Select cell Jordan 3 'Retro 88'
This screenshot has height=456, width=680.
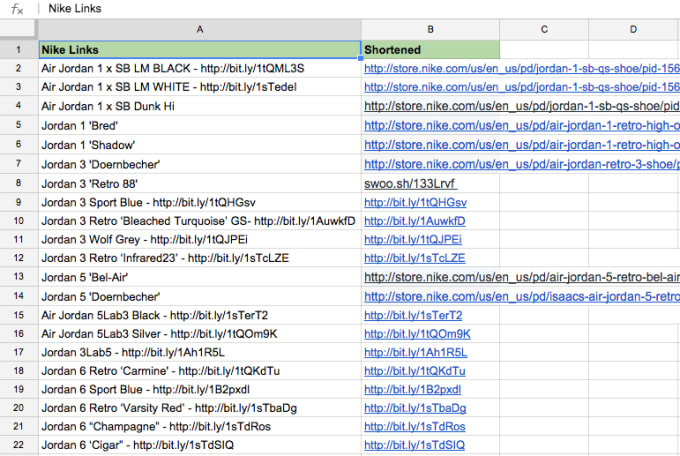[199, 184]
